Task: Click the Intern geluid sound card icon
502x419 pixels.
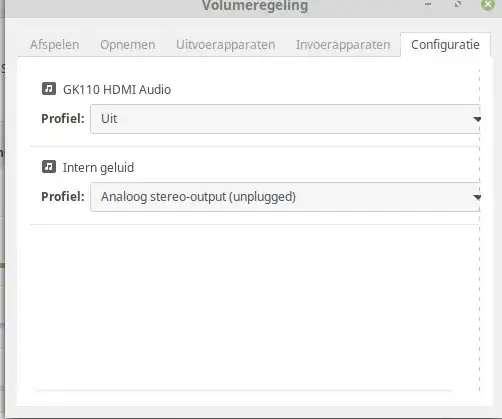Action: 49,167
